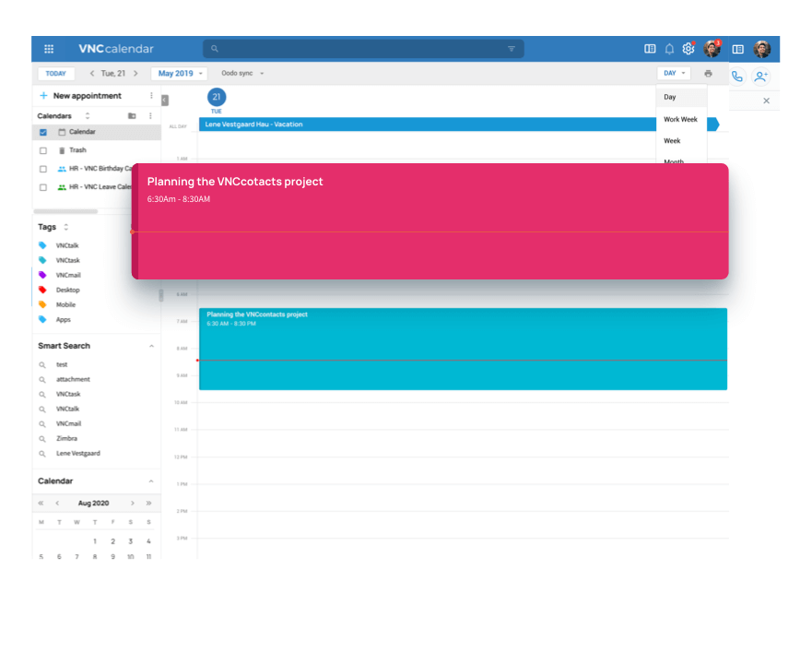Open search filter options icon
Screen dimensions: 812x664
512,49
